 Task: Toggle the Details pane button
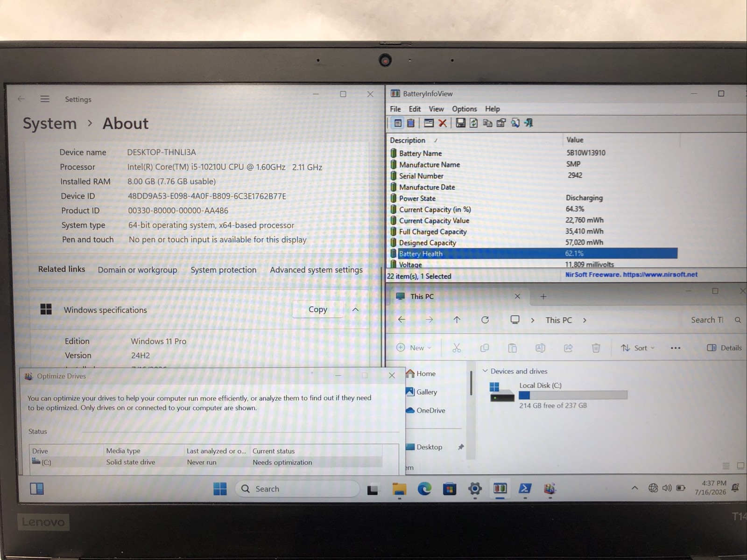click(724, 348)
